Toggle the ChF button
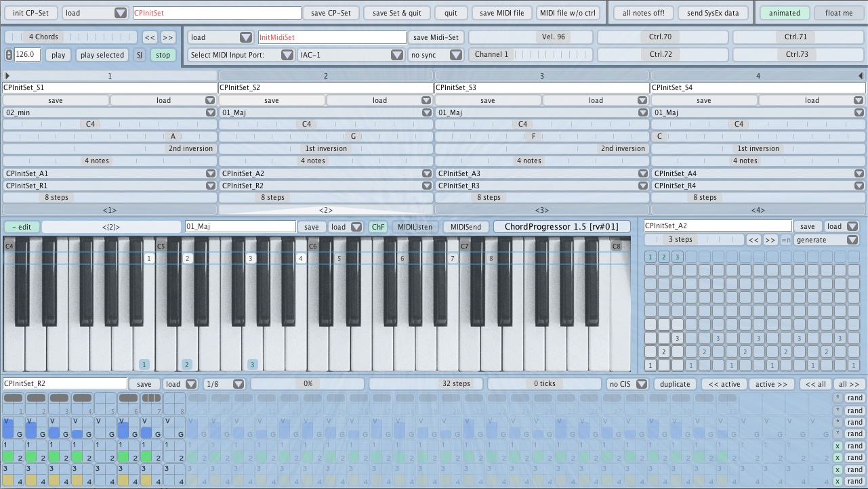Image resolution: width=868 pixels, height=489 pixels. 377,227
